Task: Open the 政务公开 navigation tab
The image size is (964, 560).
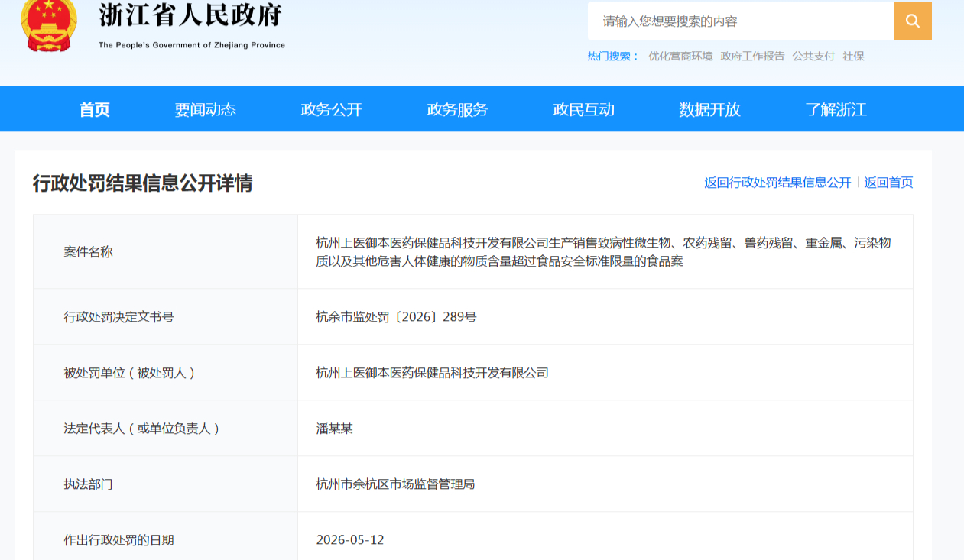Action: click(x=331, y=109)
